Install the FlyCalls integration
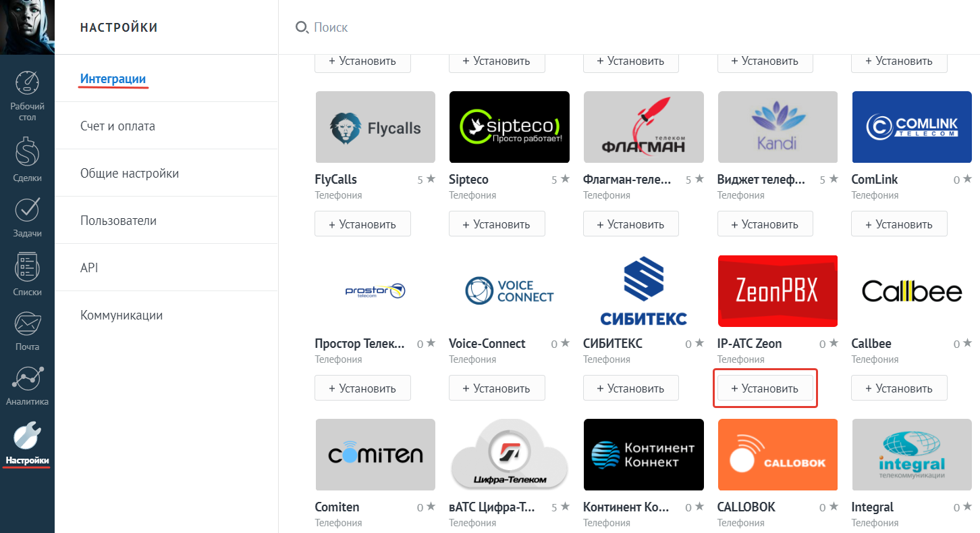The image size is (980, 533). point(362,224)
